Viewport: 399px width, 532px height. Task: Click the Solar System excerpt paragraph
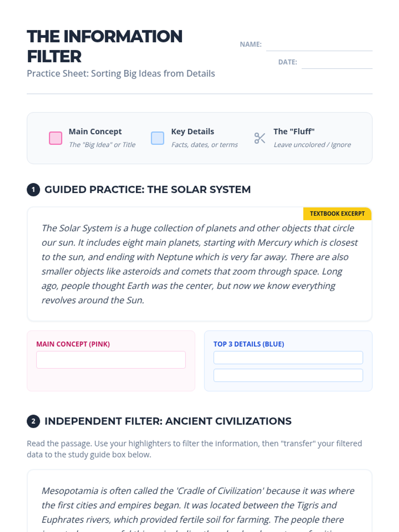pos(199,264)
